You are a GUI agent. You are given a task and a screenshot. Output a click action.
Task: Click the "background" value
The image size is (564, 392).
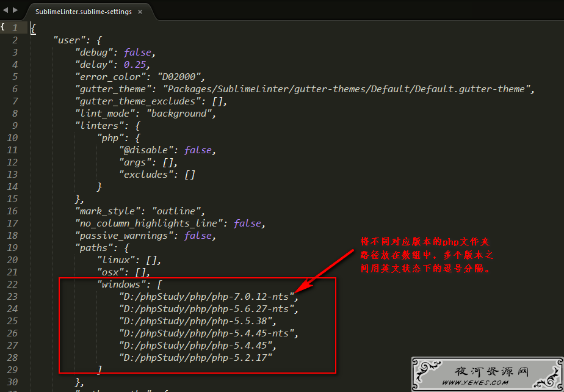(x=179, y=114)
